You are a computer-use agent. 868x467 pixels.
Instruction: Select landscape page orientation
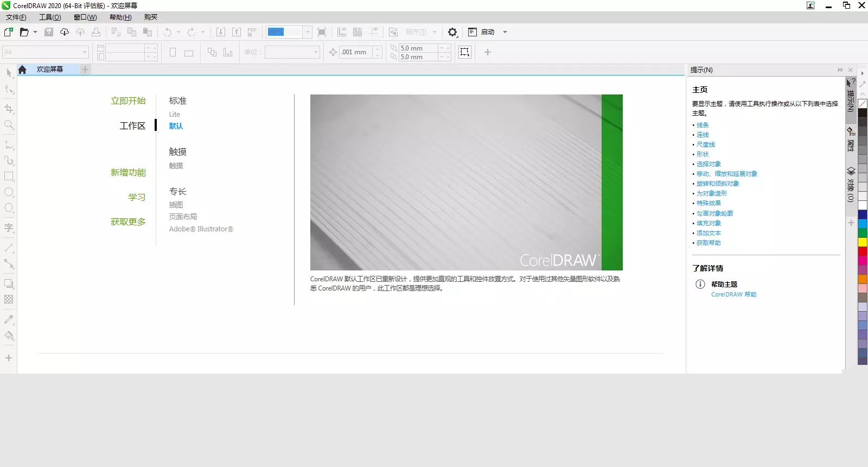(x=189, y=53)
